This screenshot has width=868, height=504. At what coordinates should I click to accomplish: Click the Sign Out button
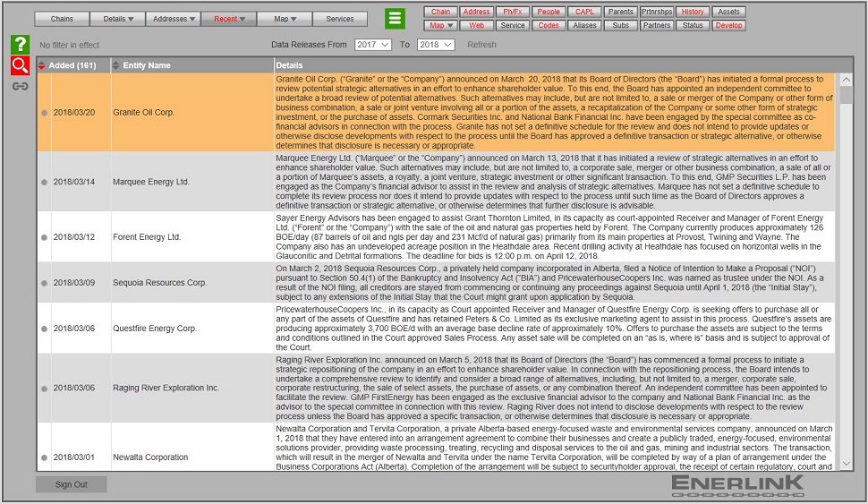71,484
